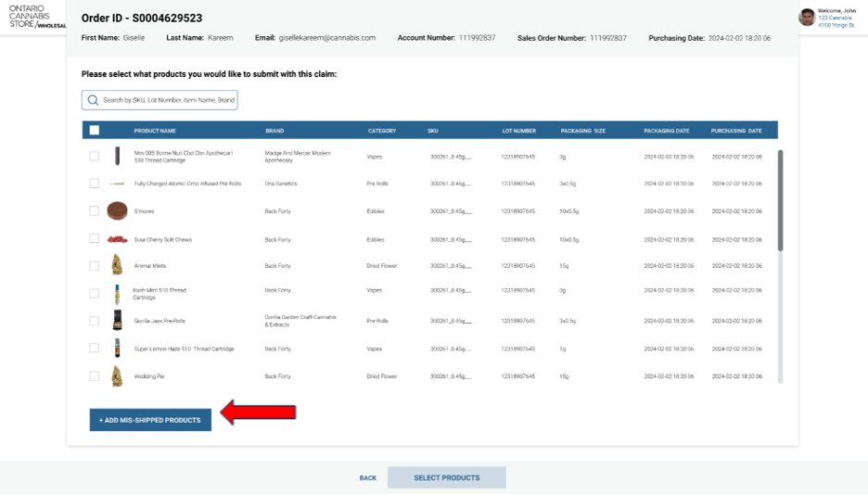The image size is (868, 495).
Task: Click the Sour Cherry Soft Chews name
Action: click(163, 240)
